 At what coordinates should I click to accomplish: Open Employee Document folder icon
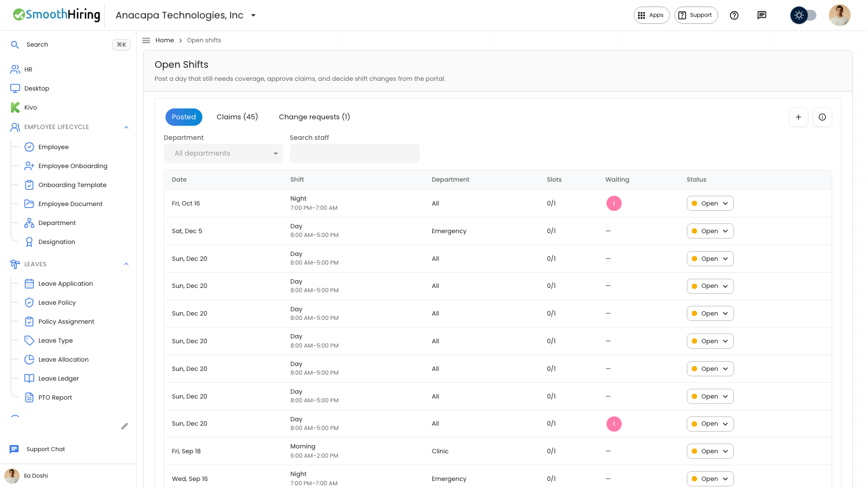click(29, 204)
